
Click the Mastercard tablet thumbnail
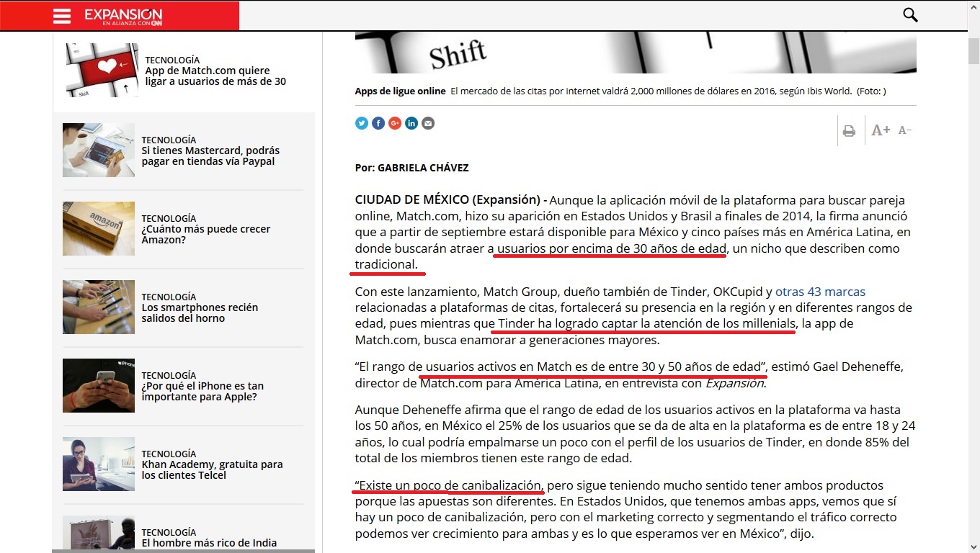tap(99, 150)
